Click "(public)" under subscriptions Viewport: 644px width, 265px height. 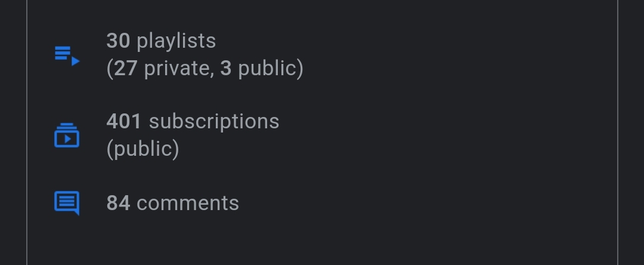(x=143, y=149)
